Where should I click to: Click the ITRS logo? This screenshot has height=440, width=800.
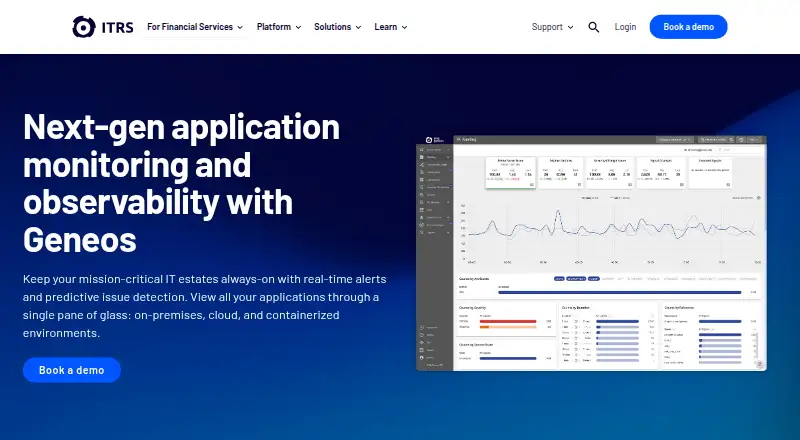pos(103,27)
